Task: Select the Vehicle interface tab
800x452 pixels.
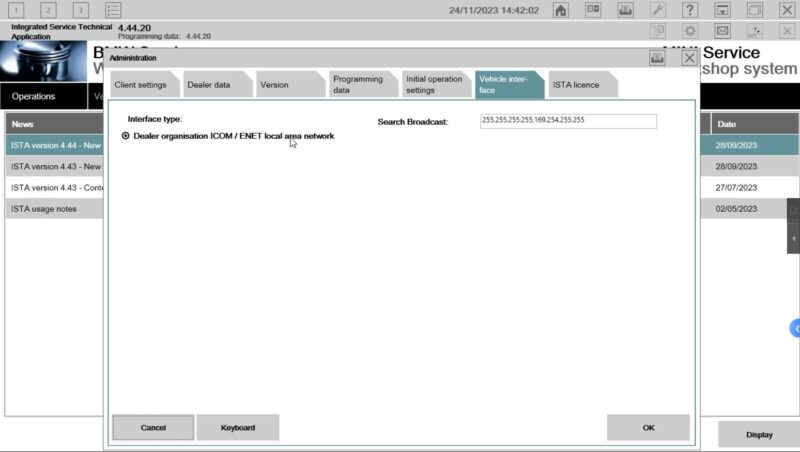Action: [x=509, y=85]
